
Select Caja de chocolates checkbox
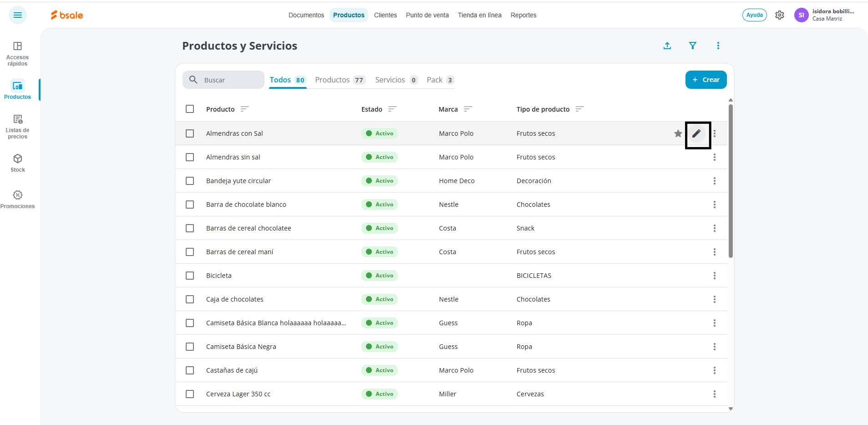[190, 299]
